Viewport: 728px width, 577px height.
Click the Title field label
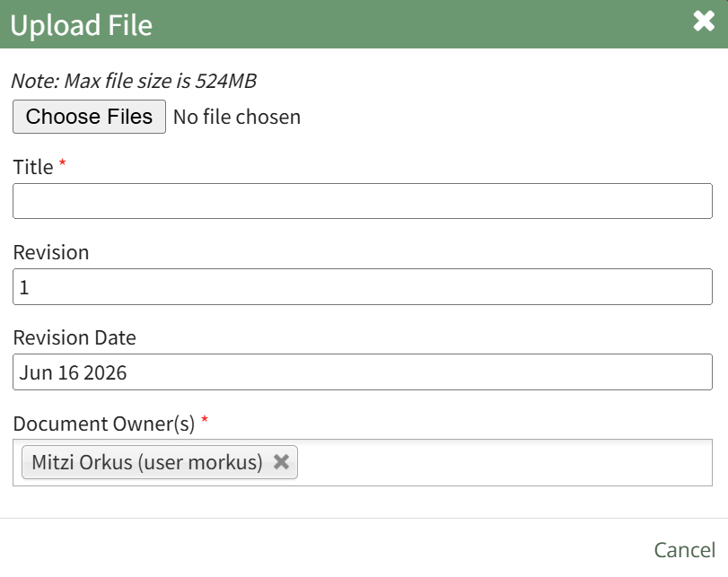[33, 167]
